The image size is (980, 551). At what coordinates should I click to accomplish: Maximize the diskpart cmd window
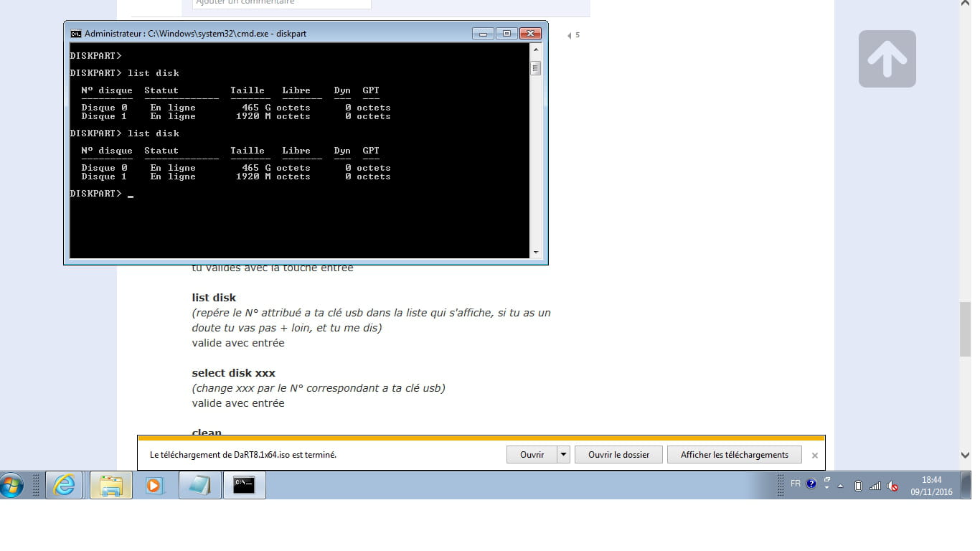coord(507,34)
